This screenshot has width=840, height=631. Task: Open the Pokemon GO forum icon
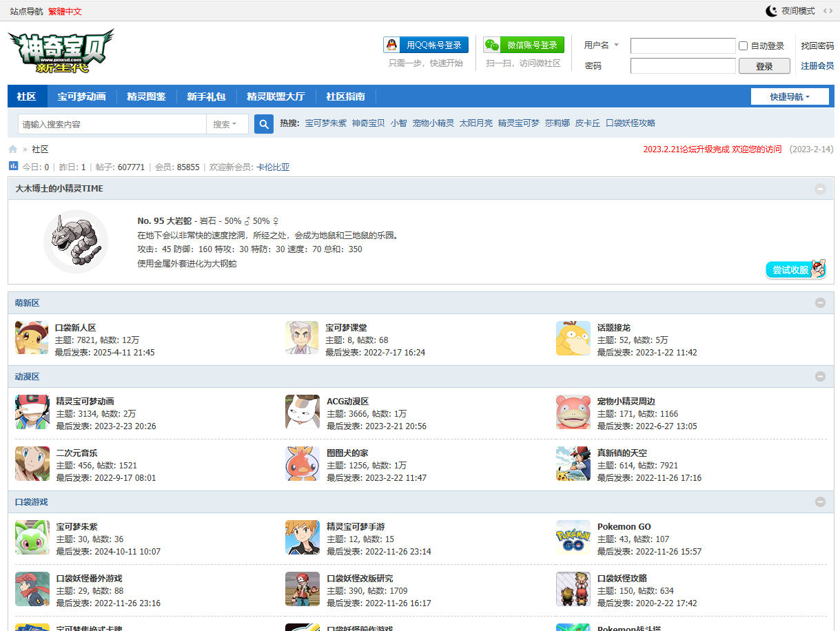click(x=573, y=537)
